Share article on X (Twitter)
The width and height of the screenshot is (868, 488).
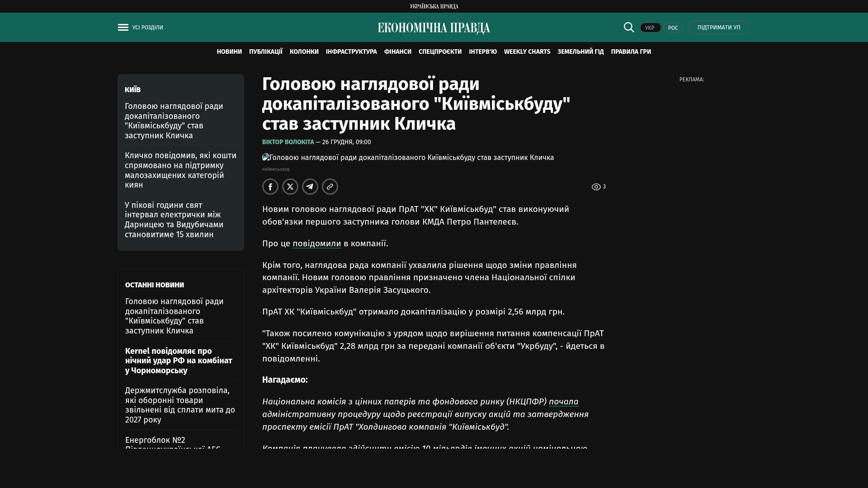[290, 187]
